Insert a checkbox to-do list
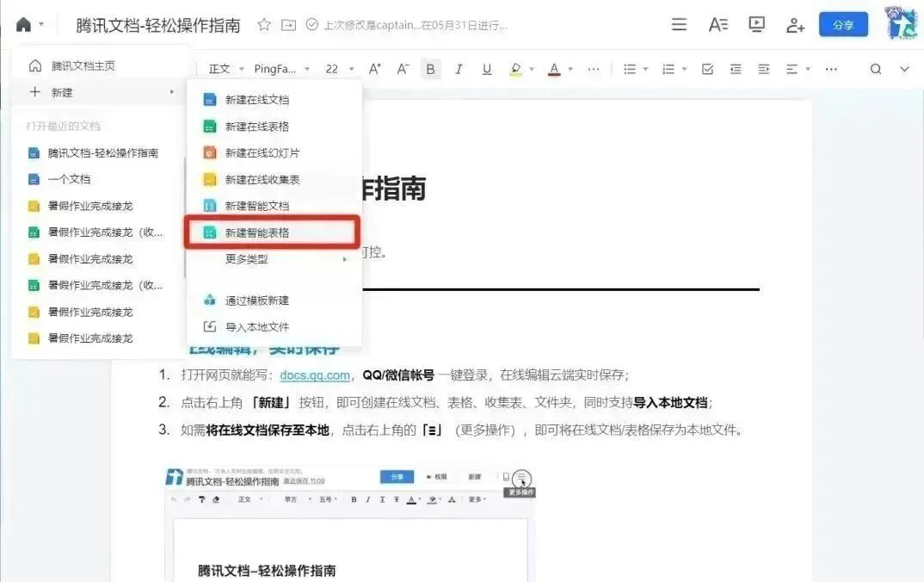This screenshot has height=582, width=924. coord(708,69)
